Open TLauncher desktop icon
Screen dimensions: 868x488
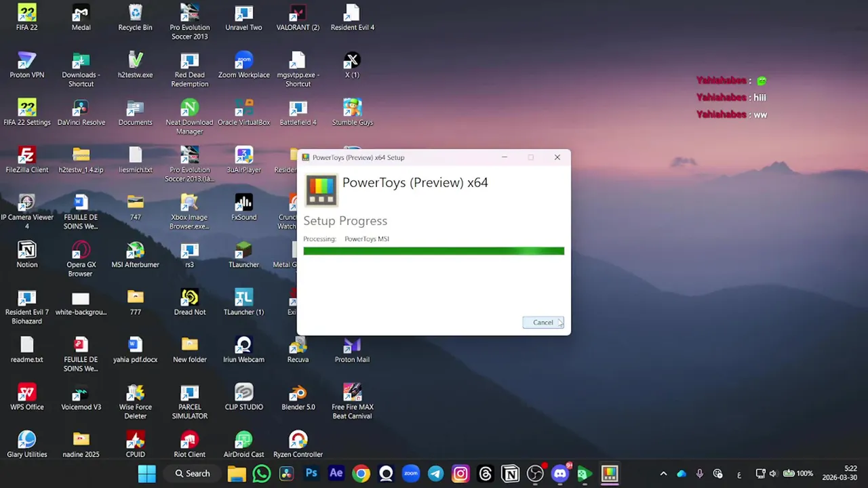tap(244, 254)
